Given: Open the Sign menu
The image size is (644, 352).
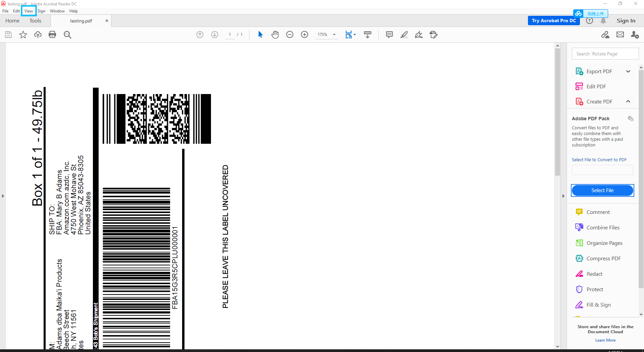Looking at the screenshot, I should (41, 11).
